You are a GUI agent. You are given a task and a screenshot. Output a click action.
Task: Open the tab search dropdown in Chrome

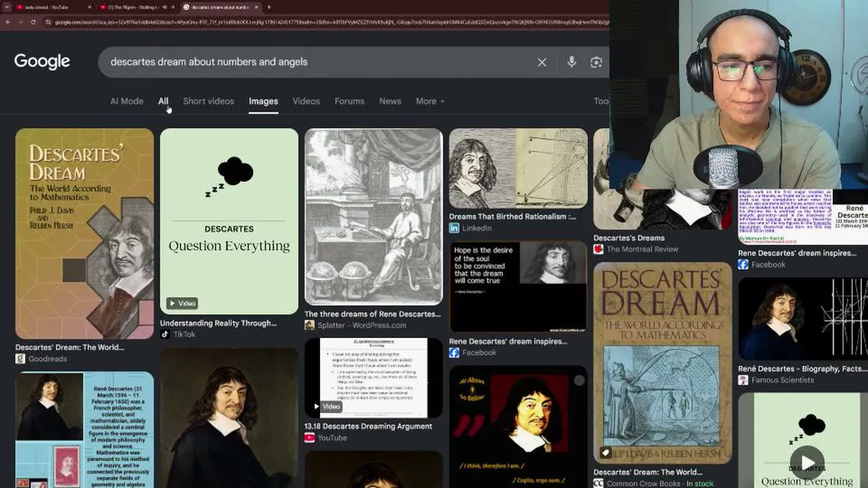coord(7,7)
